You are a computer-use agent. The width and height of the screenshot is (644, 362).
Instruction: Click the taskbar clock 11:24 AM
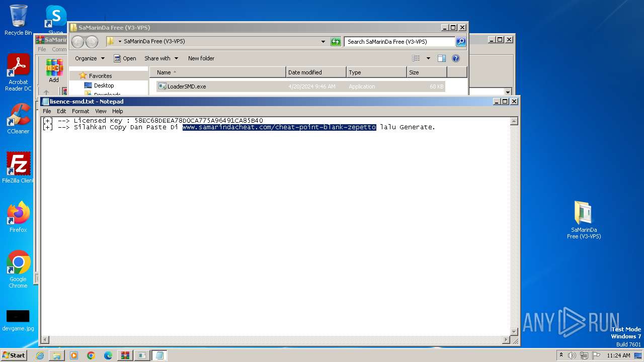point(618,355)
